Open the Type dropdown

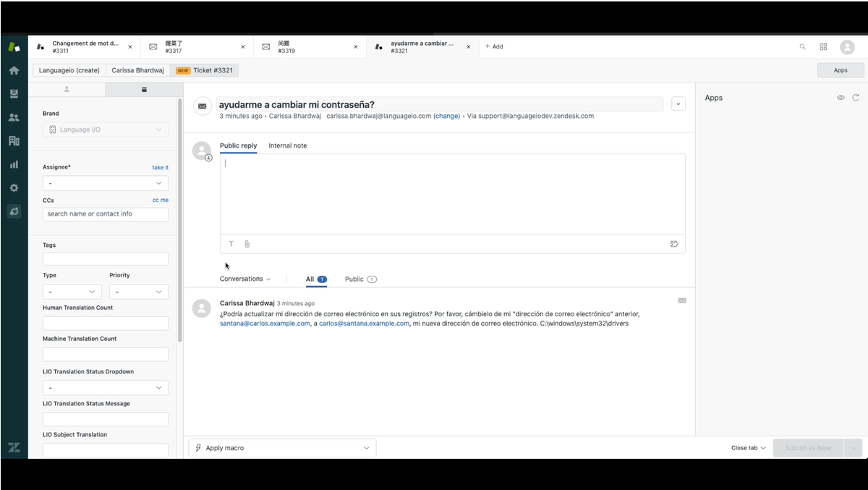(72, 292)
